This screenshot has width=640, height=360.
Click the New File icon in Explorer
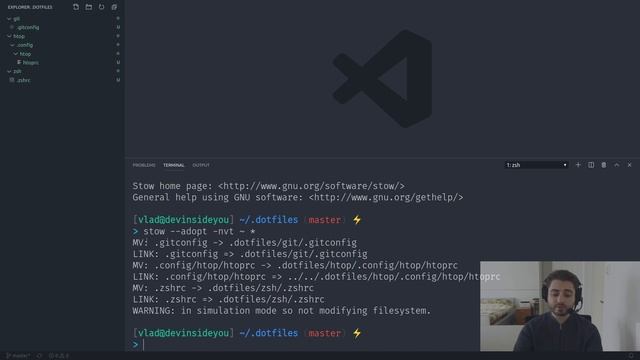coord(76,7)
